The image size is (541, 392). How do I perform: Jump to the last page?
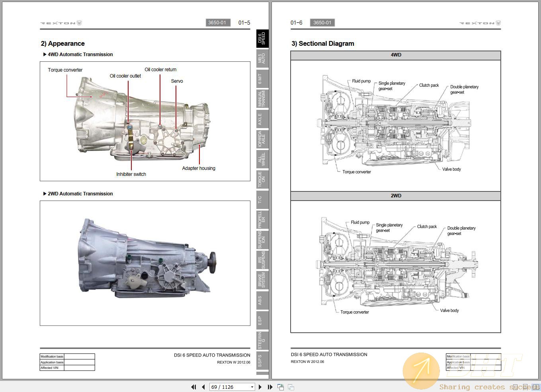click(x=270, y=387)
